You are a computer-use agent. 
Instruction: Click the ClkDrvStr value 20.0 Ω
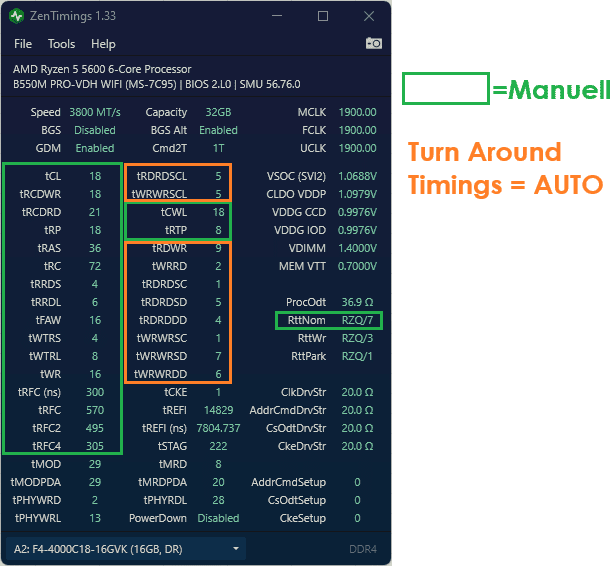[x=357, y=392]
